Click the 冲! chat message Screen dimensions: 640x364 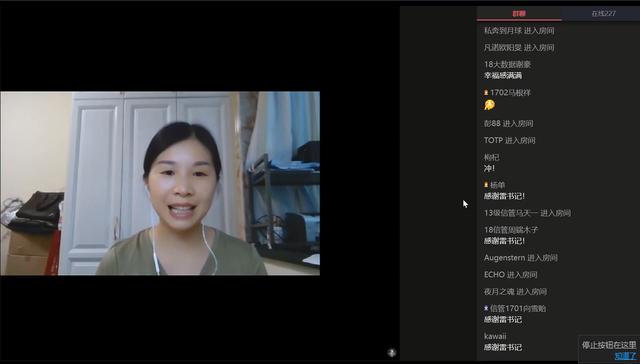pos(489,169)
